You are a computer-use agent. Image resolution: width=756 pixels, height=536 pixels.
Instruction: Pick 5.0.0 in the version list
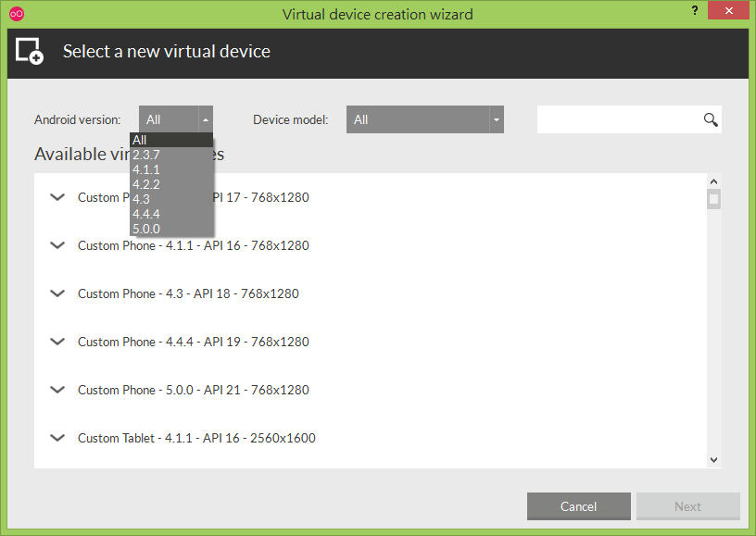coord(171,229)
